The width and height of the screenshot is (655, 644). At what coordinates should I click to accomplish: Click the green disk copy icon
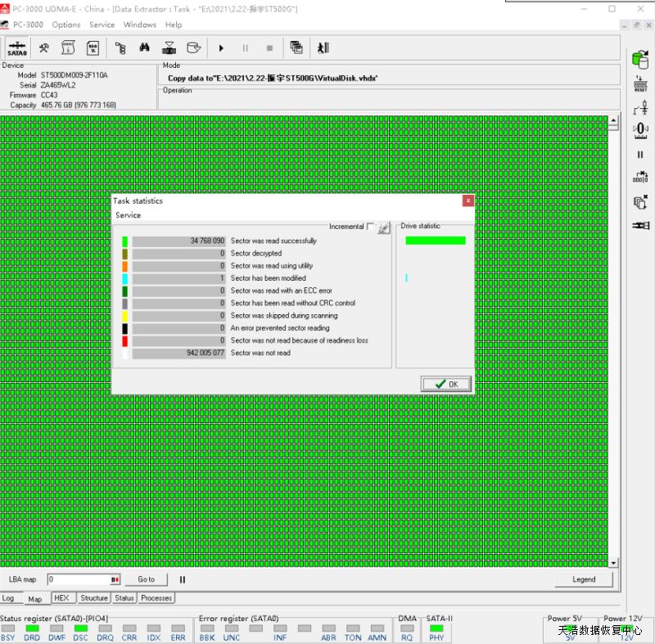(639, 59)
